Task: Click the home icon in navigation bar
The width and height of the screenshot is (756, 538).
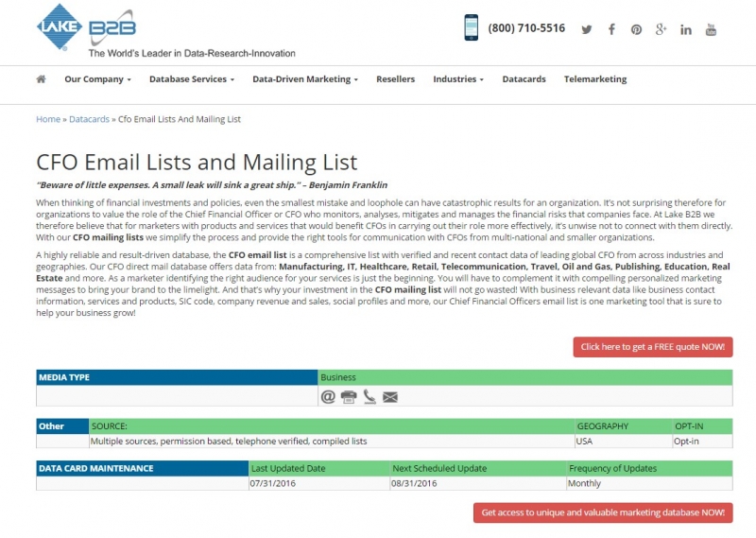Action: (x=41, y=79)
